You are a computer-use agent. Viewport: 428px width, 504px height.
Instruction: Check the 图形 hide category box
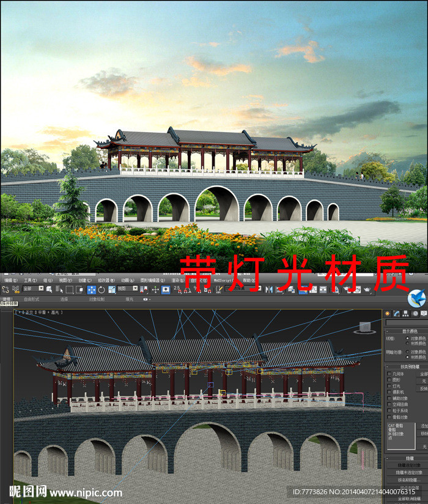click(389, 380)
